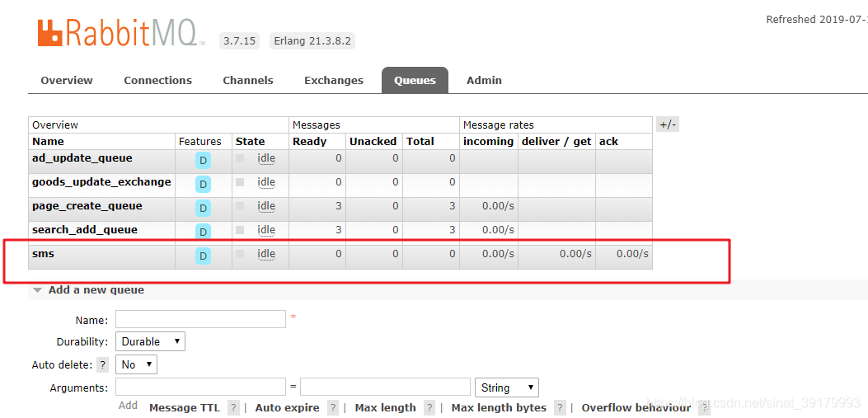Sort by the Unacked column header

tap(373, 141)
